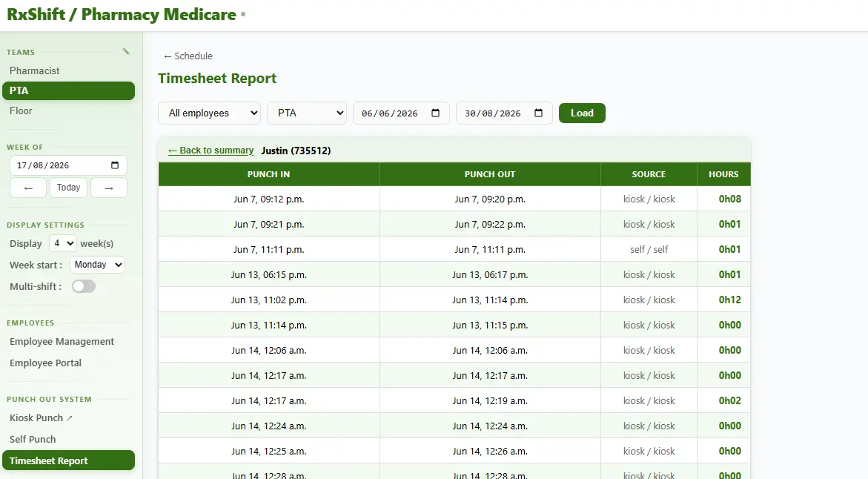Click punch in cell Jun 14, 12:06 a.m.
This screenshot has width=868, height=479.
tap(268, 351)
